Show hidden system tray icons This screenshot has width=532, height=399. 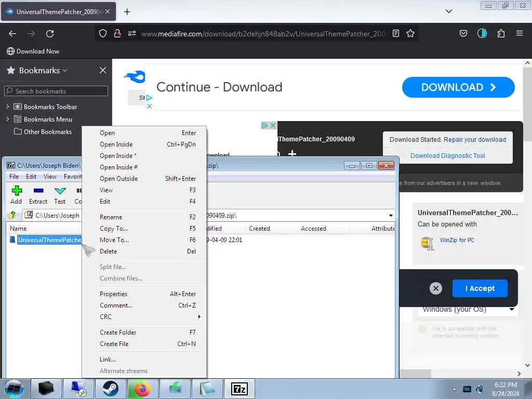click(454, 389)
